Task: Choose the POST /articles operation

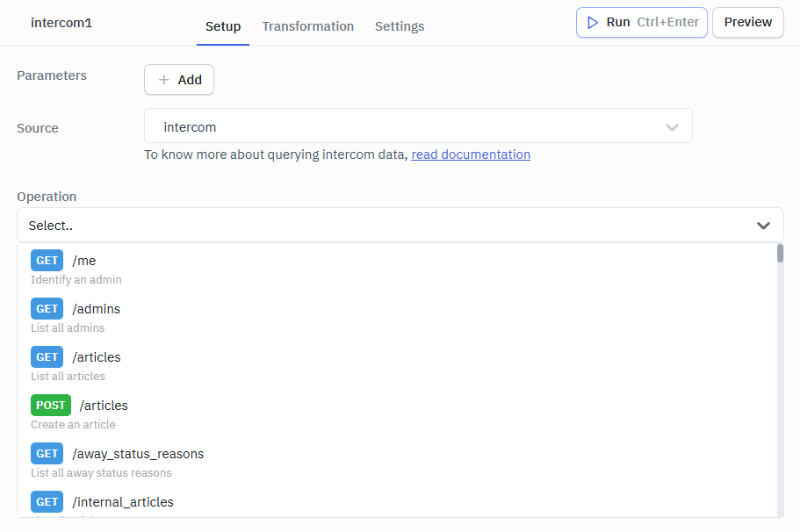Action: coord(397,413)
